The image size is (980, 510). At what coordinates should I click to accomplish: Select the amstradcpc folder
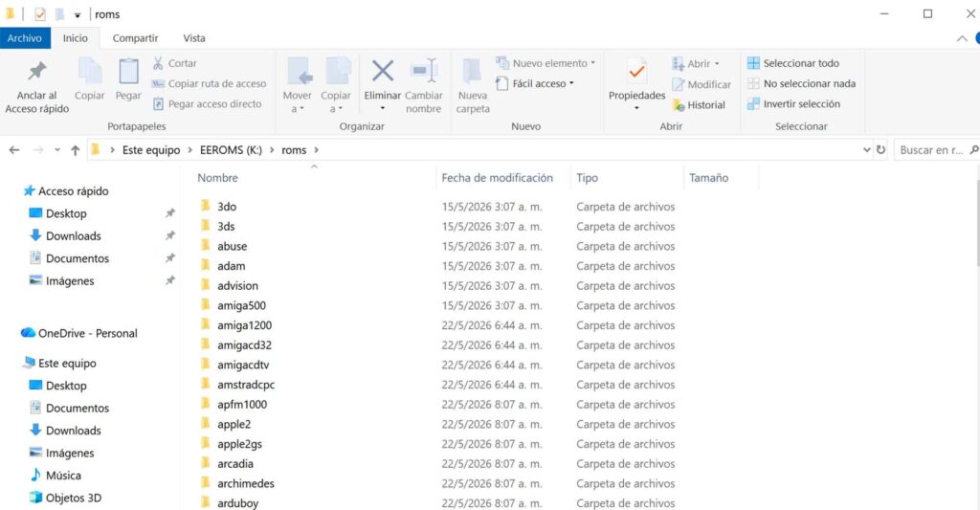[x=246, y=385]
